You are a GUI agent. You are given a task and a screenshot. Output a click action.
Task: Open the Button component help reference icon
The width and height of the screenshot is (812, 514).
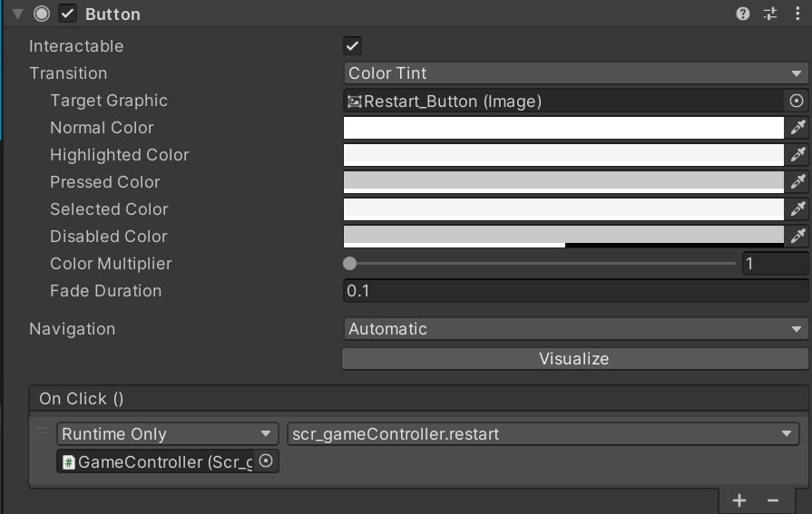743,14
